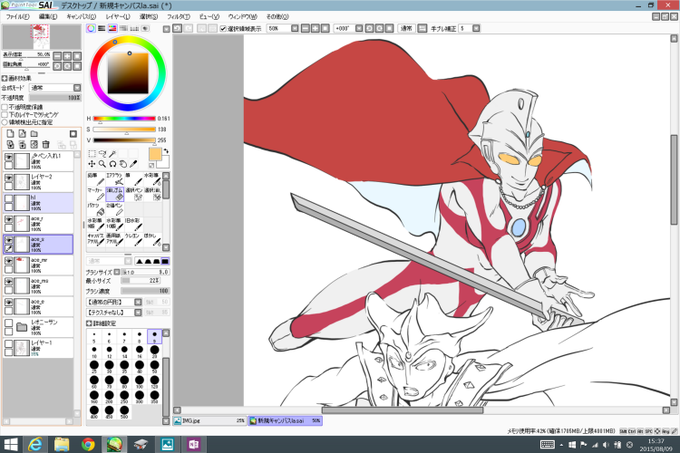Adjust the hue H slider
Screen dimensions: 680x453
click(124, 118)
